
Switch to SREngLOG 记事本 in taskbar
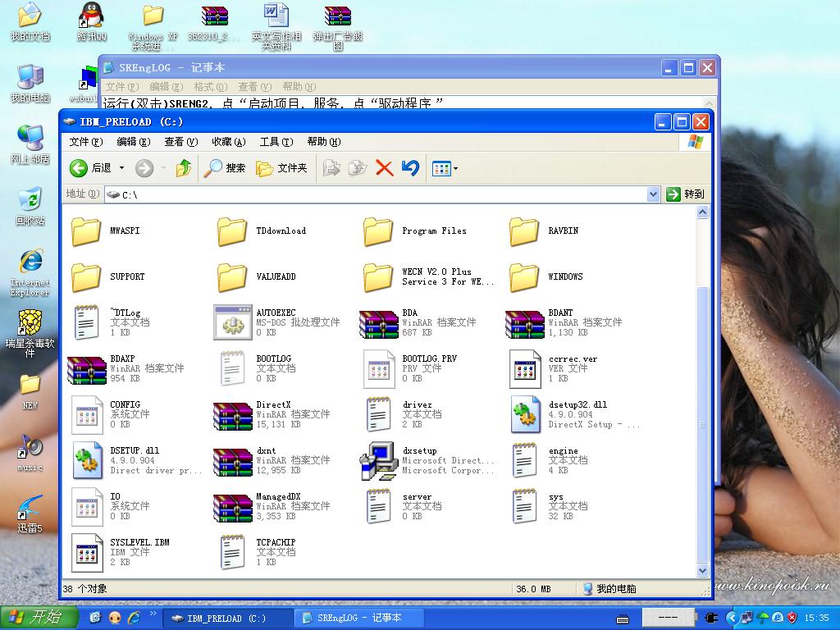coord(359,618)
